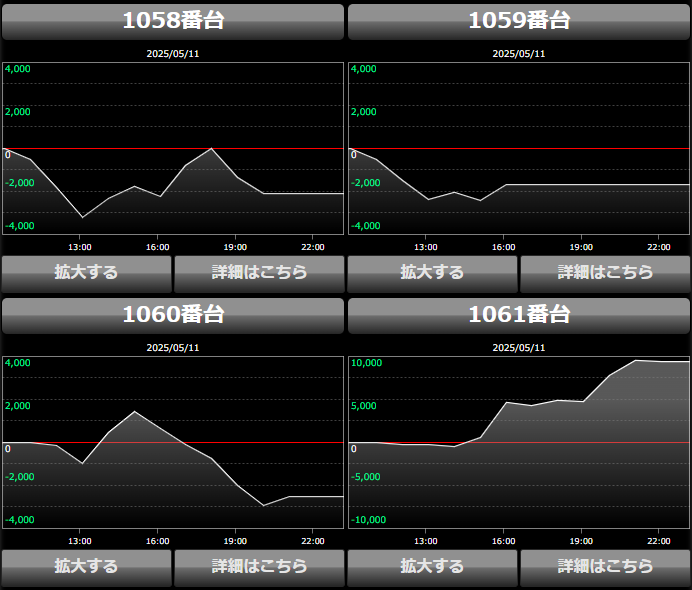
Task: Click 拡大する under machine 1060
Action: tap(86, 568)
